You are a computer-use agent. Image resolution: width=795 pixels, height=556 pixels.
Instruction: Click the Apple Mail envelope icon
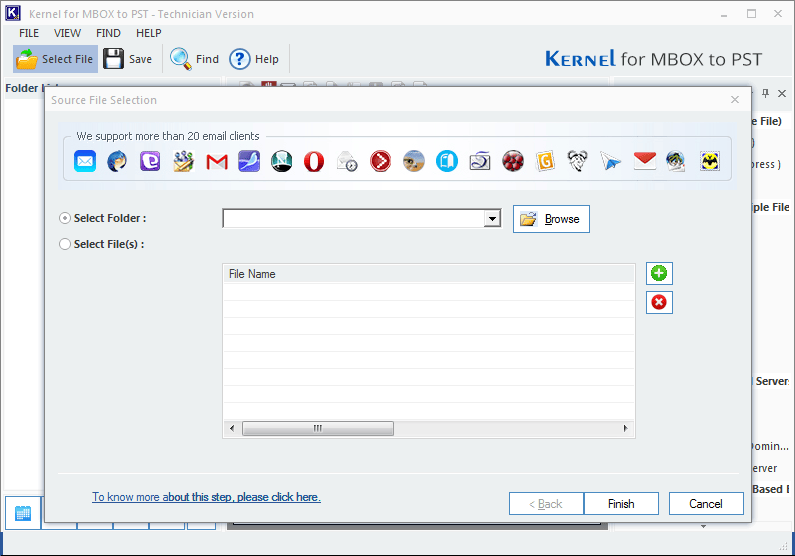(x=85, y=161)
